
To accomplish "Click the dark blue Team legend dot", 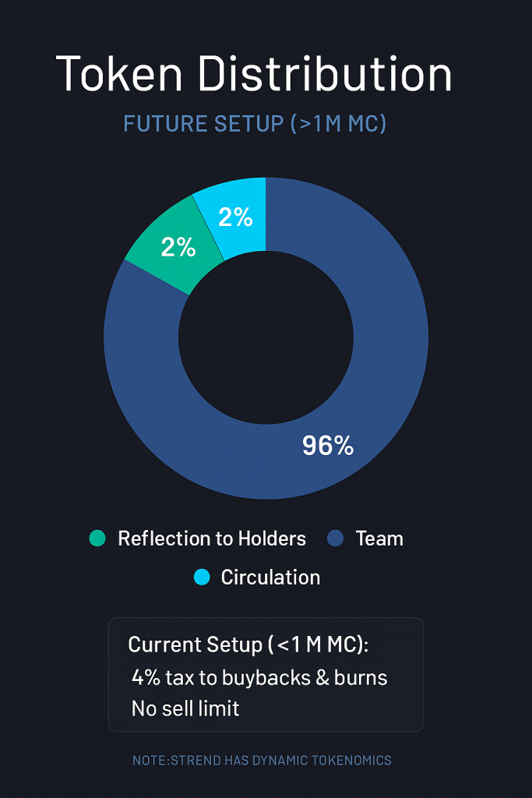I will point(335,538).
